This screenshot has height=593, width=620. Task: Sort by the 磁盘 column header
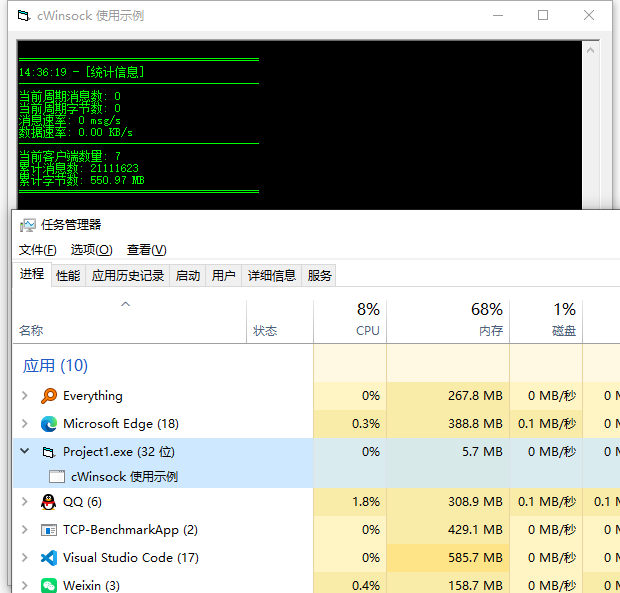click(x=546, y=322)
